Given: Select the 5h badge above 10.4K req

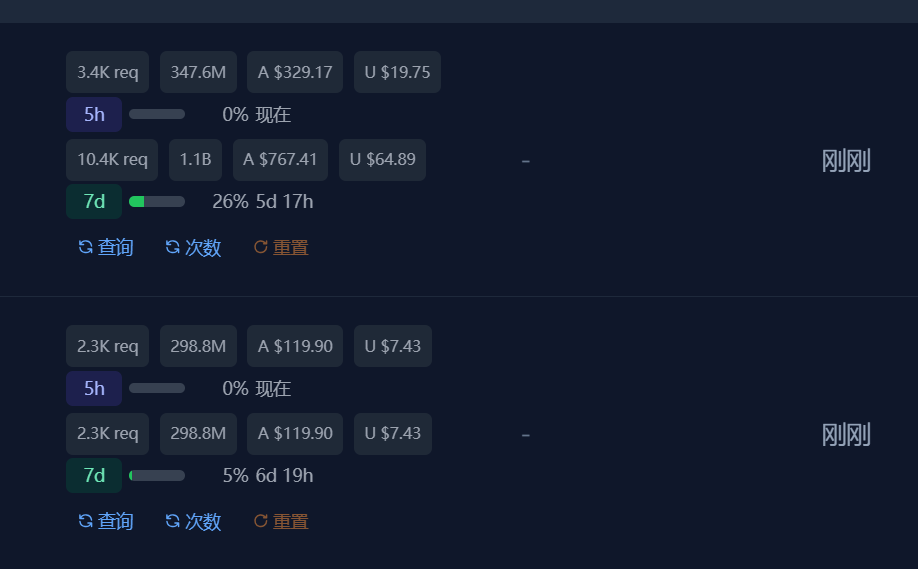Looking at the screenshot, I should click(x=94, y=115).
